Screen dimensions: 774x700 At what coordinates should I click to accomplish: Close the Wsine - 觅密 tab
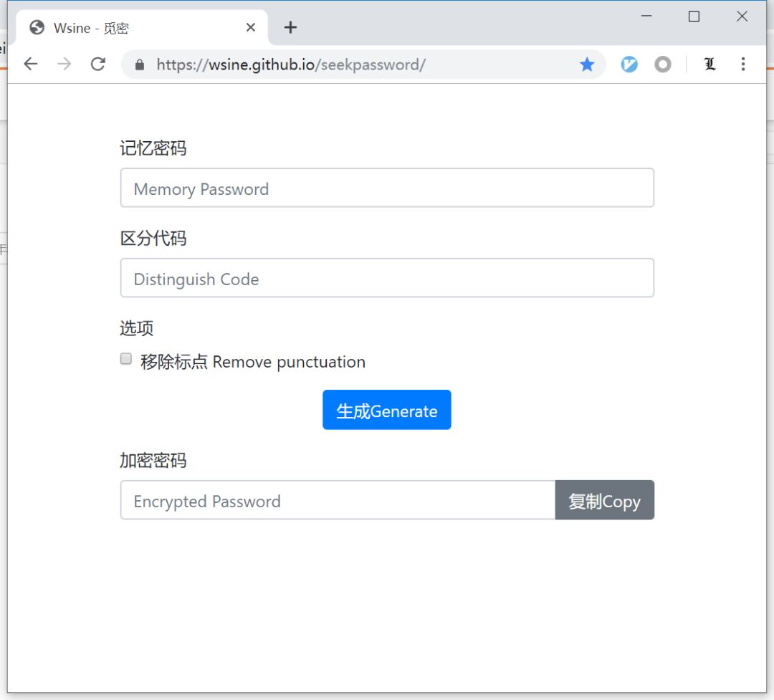(250, 27)
